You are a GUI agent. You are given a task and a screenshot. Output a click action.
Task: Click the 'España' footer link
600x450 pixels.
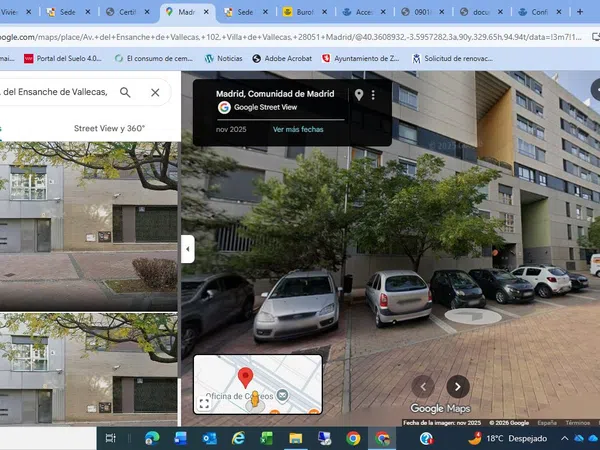click(x=547, y=423)
